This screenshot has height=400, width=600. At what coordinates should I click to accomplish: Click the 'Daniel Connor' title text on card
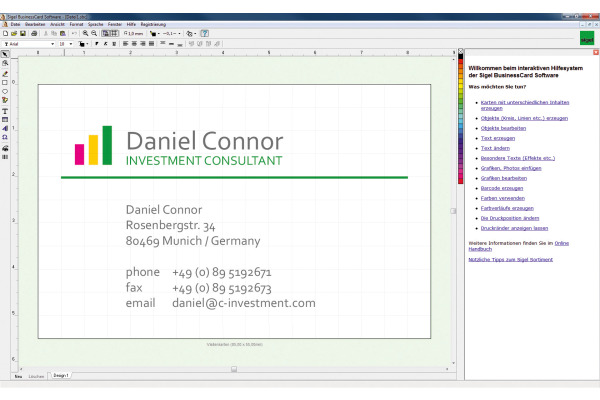pos(204,141)
